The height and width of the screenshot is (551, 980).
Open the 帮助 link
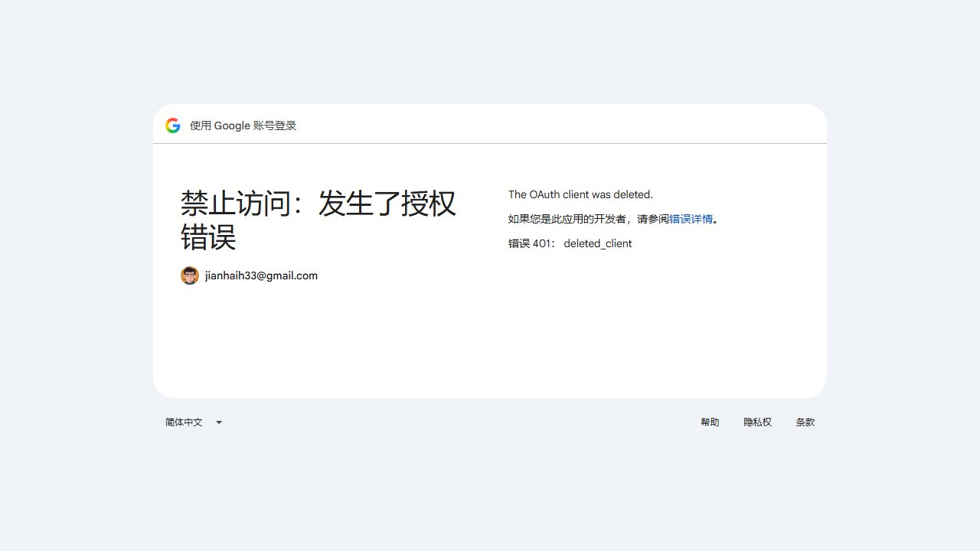pyautogui.click(x=710, y=422)
